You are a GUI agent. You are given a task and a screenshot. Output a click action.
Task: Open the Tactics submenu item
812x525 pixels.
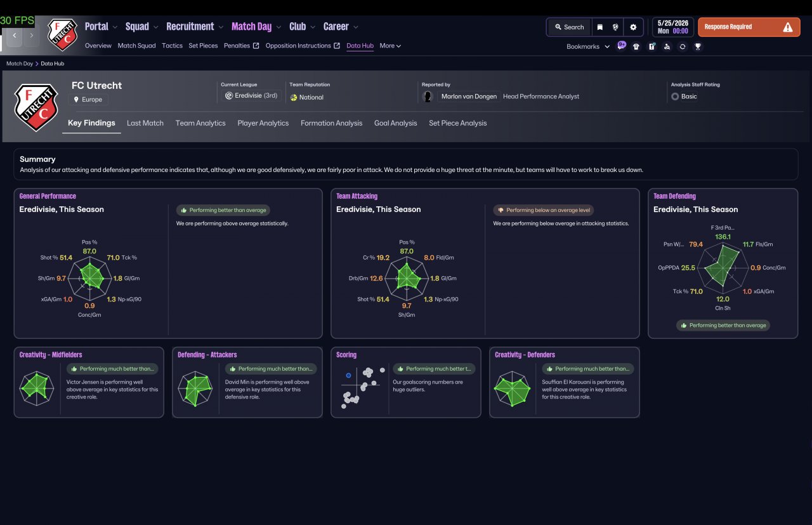172,46
